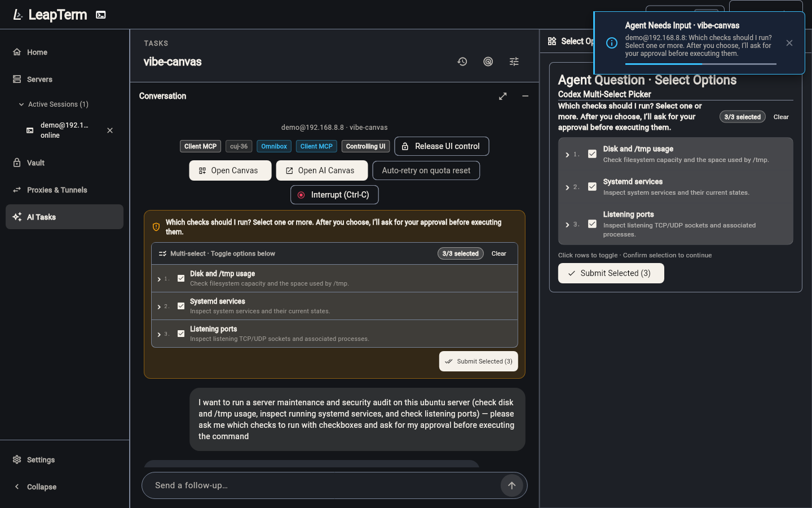Toggle Systemd services in the right panel
The height and width of the screenshot is (508, 812).
592,187
